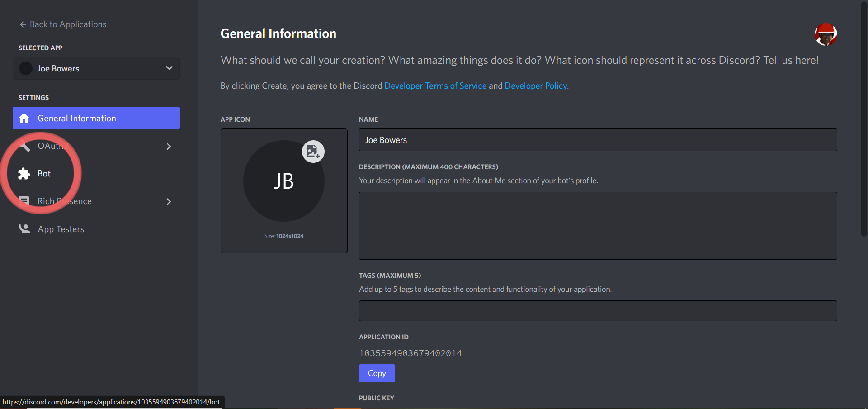The height and width of the screenshot is (409, 868).
Task: Copy the application ID
Action: [377, 373]
